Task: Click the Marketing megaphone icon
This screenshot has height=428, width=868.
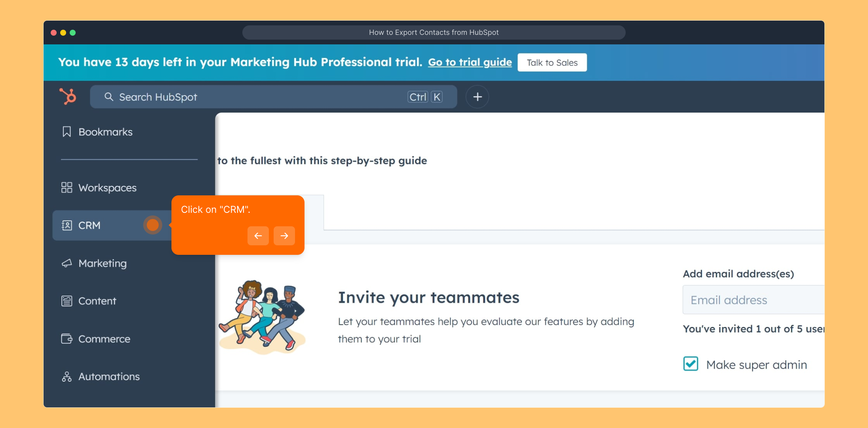Action: pos(67,263)
